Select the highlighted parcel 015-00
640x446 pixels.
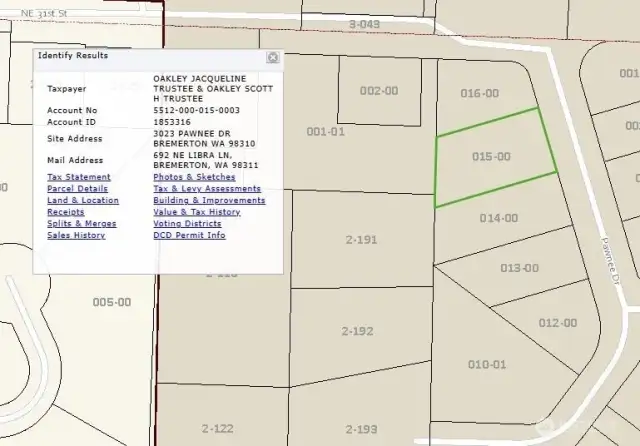click(x=491, y=157)
